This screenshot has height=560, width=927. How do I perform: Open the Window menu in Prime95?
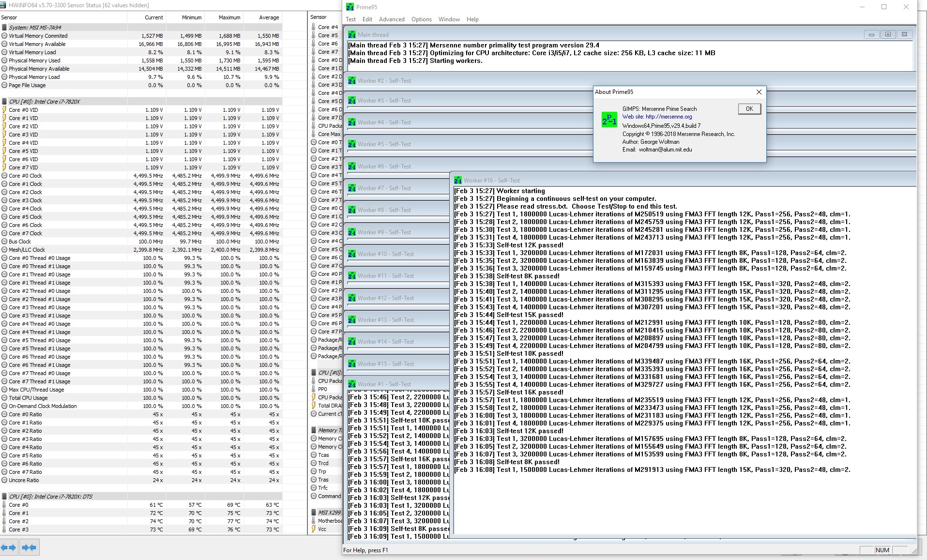(449, 19)
